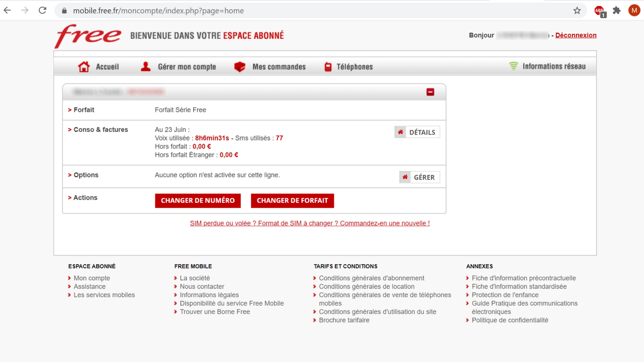Click the Aucune option n'est activée text

coord(217,175)
